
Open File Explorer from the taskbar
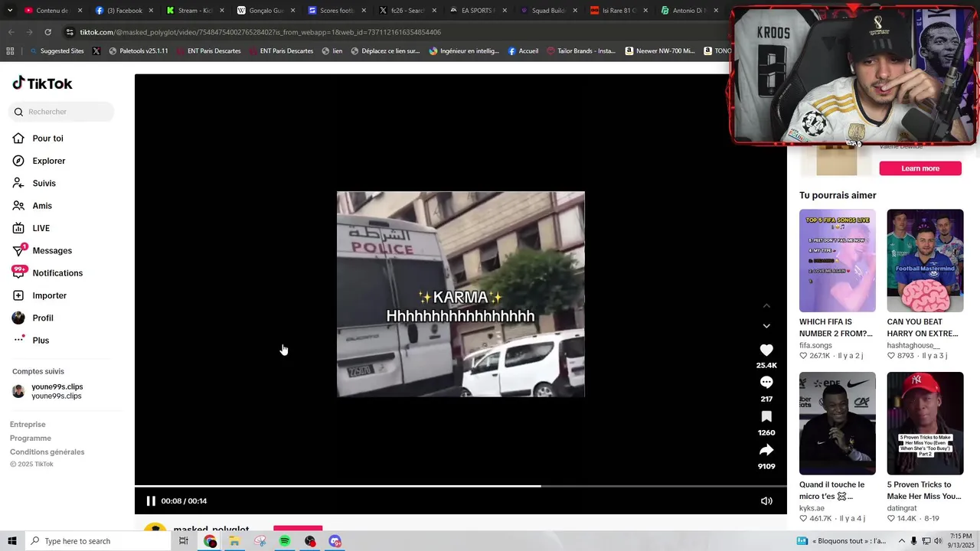(234, 541)
